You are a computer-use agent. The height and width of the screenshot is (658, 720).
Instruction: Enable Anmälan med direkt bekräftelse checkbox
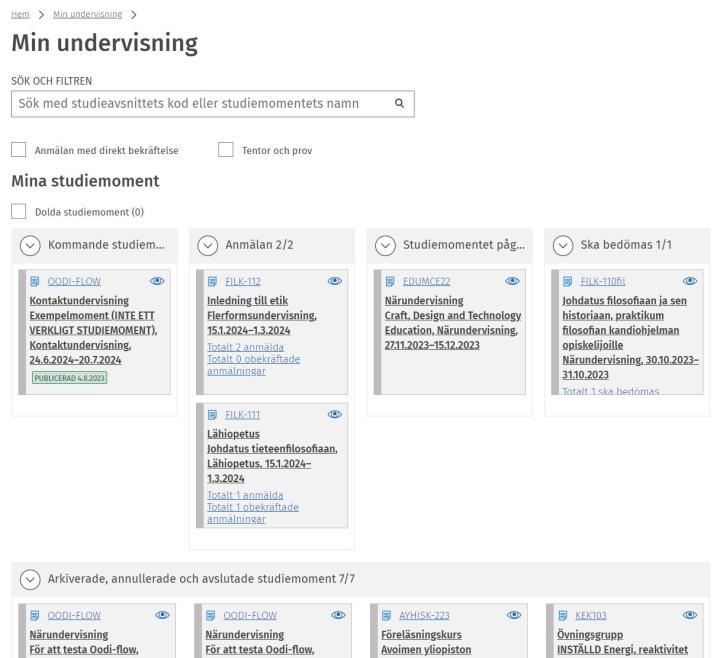(x=18, y=150)
